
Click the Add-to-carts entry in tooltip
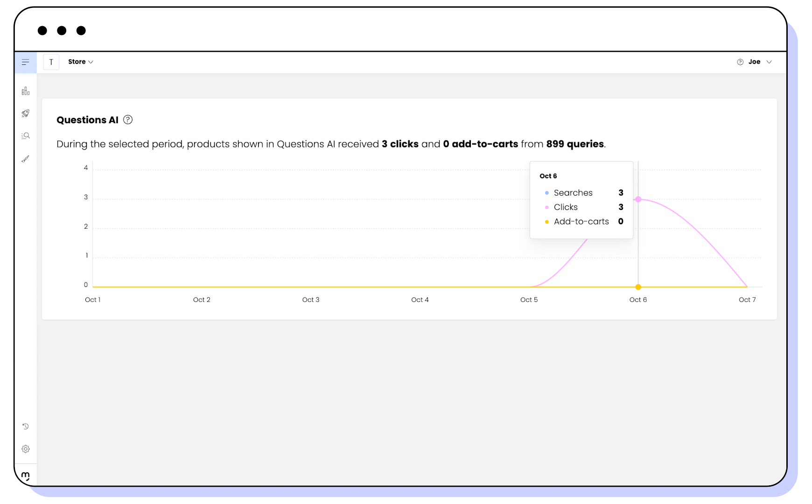[584, 222]
